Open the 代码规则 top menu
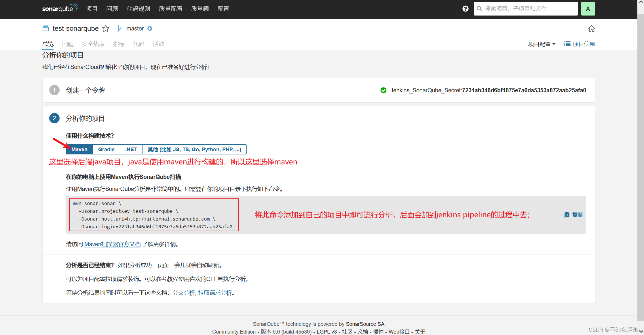Screen dimensions: 644x335 (138, 9)
